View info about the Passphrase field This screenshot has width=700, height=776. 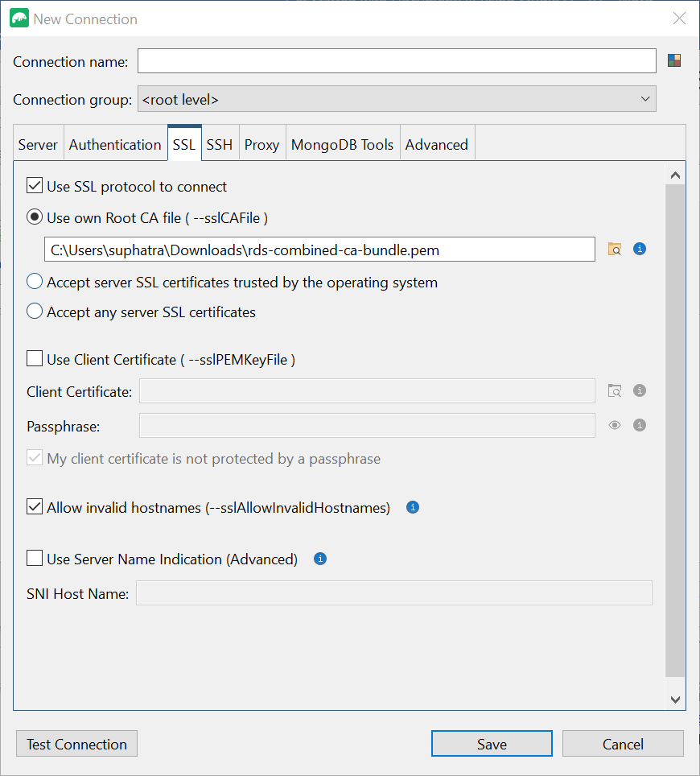click(x=640, y=425)
